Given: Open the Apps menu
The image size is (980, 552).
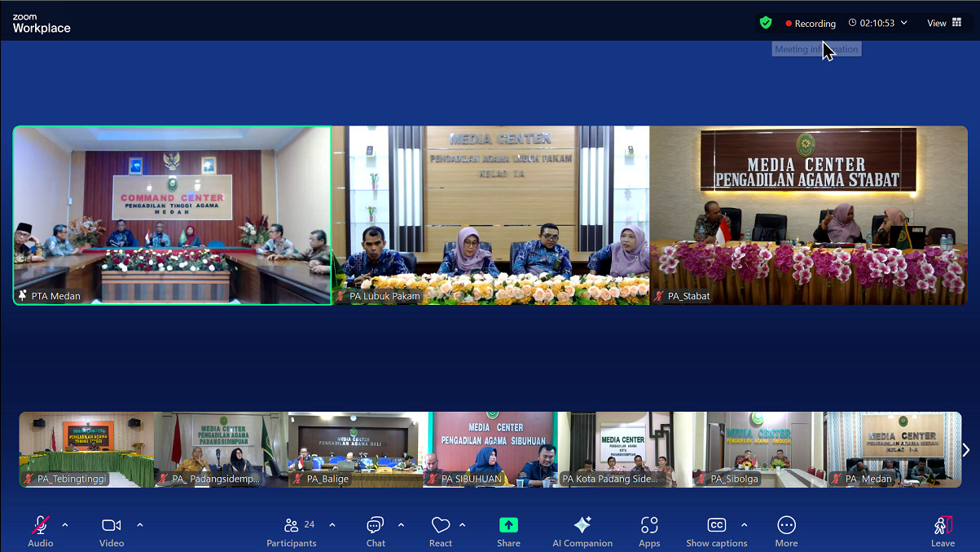Looking at the screenshot, I should [x=649, y=531].
